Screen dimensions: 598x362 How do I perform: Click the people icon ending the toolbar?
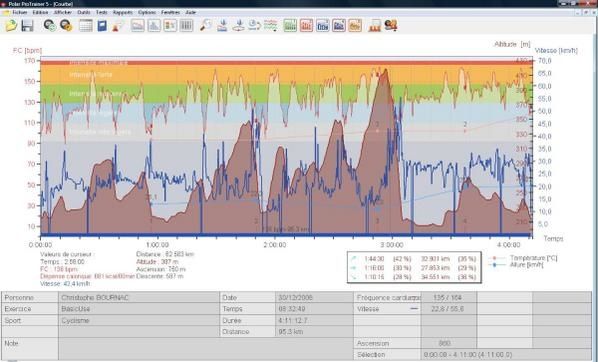click(391, 26)
